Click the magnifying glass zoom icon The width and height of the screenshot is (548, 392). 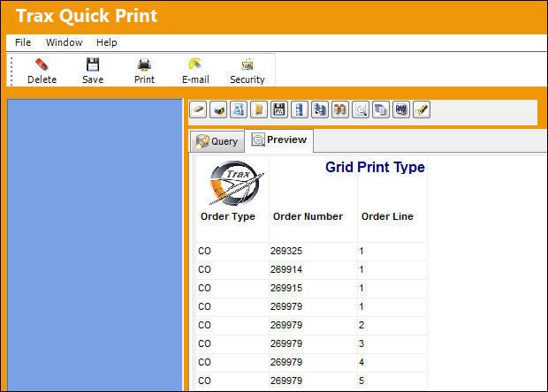361,110
